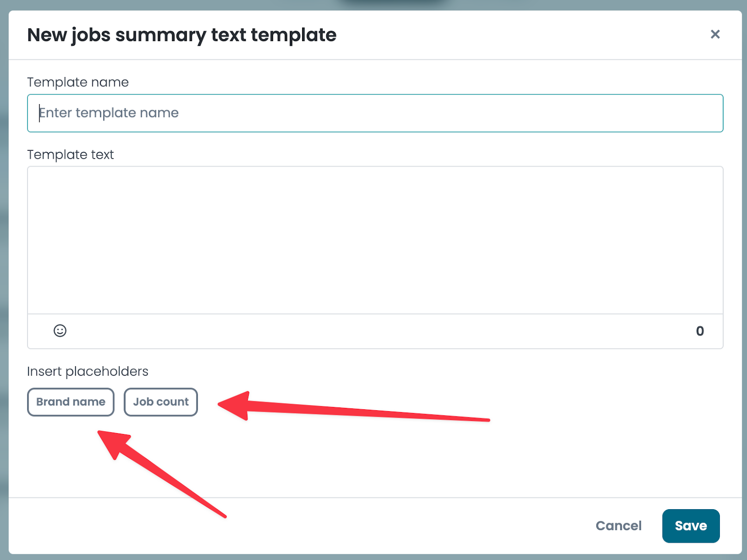Click the Insert placeholders heading
The image size is (747, 560).
(x=88, y=371)
